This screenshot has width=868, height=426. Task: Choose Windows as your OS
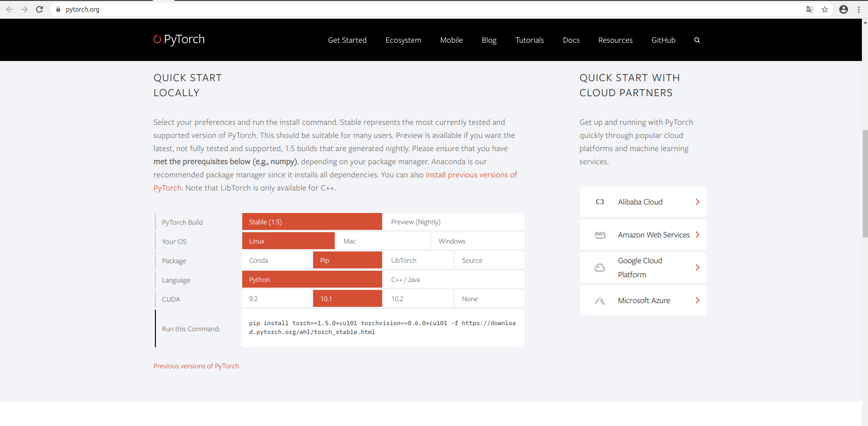point(477,241)
